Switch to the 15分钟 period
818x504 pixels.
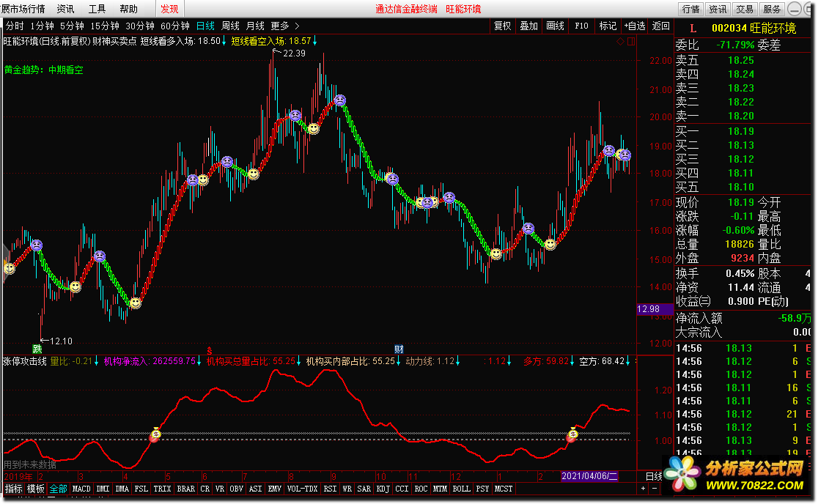pos(105,26)
